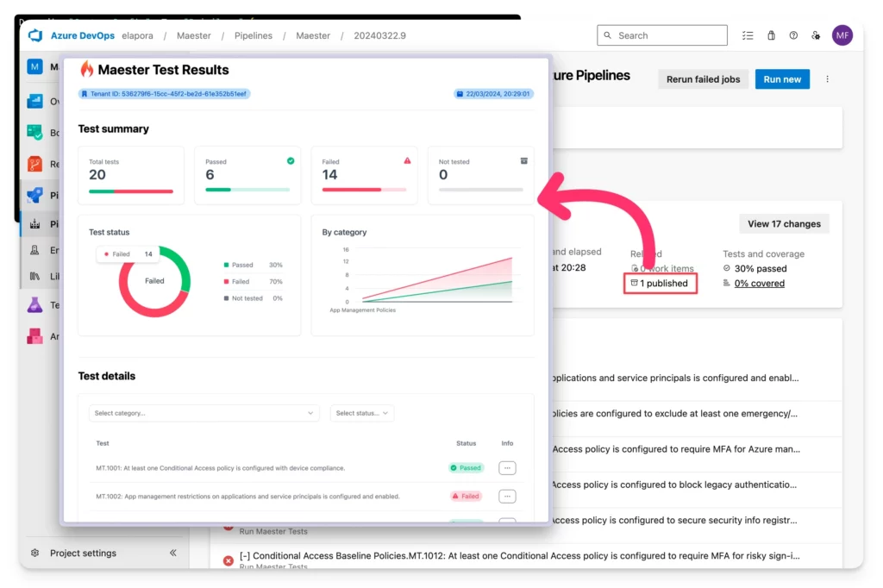Viewport: 883px width, 588px height.
Task: Open the Test Plans flask icon
Action: point(34,304)
